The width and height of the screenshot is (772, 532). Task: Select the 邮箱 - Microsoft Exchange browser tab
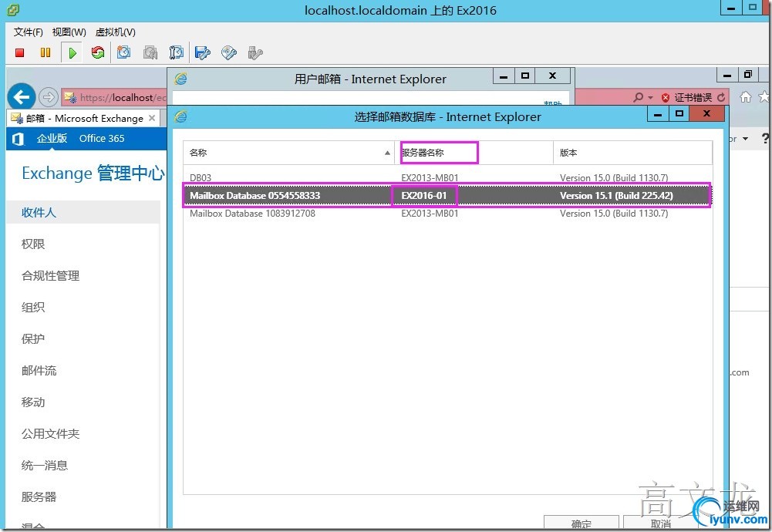84,118
